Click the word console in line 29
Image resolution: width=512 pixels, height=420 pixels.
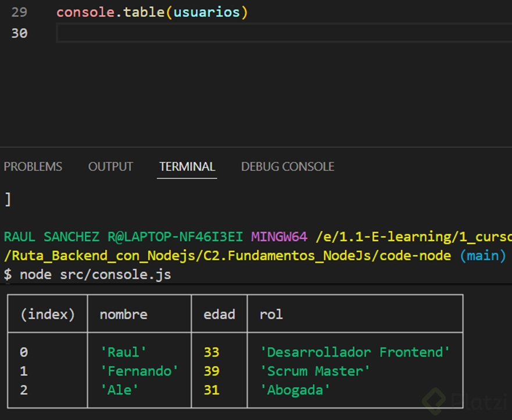pyautogui.click(x=85, y=12)
